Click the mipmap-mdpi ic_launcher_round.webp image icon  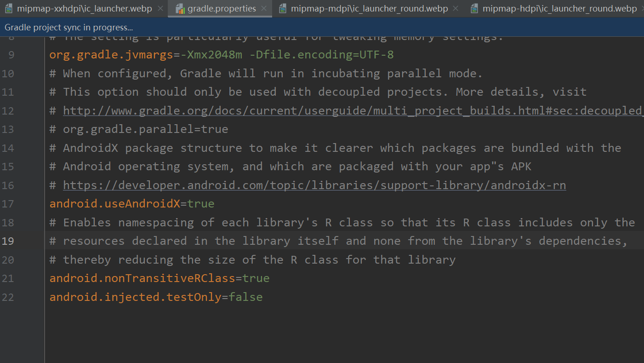(x=283, y=9)
